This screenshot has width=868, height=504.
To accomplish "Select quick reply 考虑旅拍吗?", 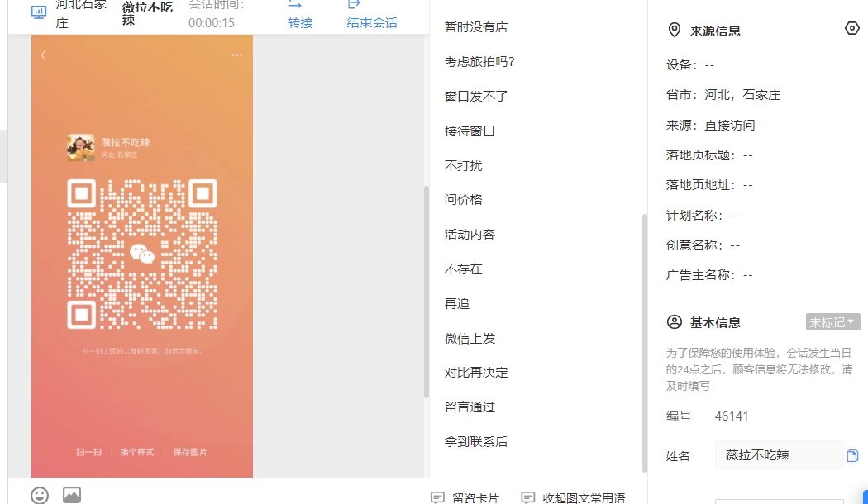I will click(480, 62).
